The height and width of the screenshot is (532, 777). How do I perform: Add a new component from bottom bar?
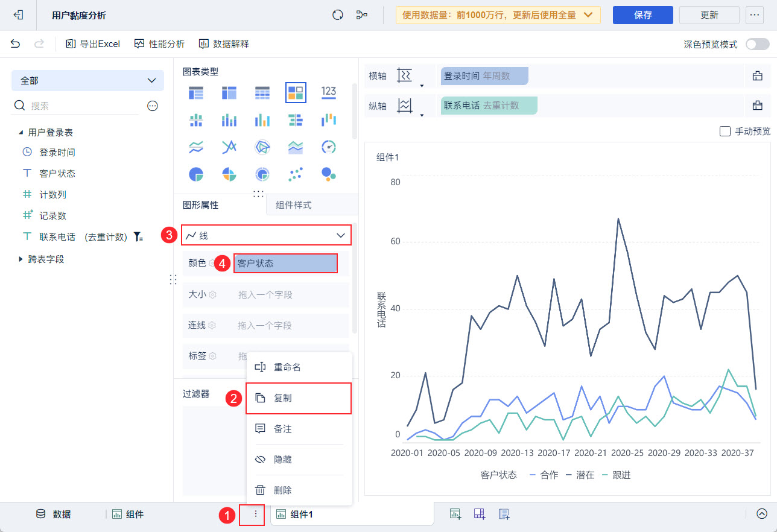pos(456,514)
